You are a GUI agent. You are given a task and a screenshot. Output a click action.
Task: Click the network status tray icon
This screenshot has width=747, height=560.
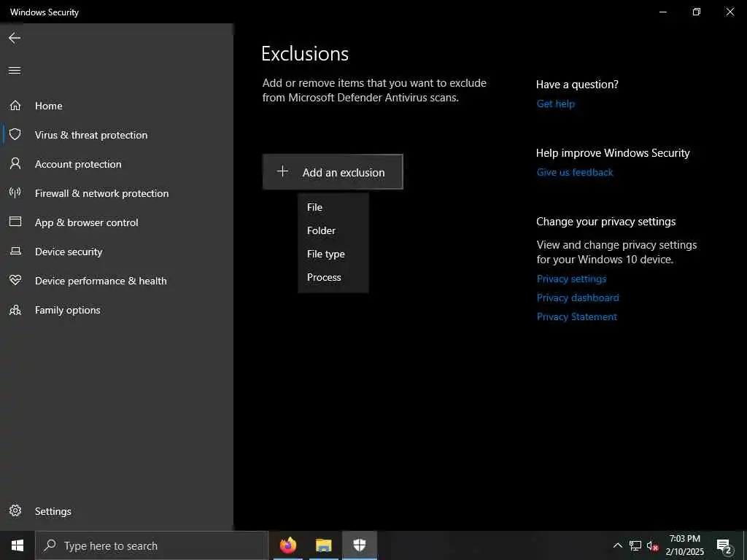(635, 545)
